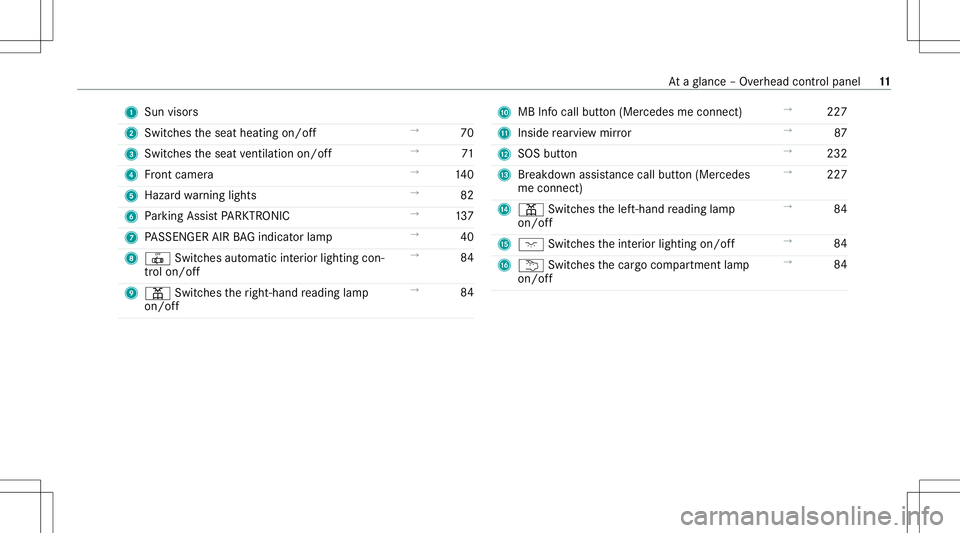Screen dimensions: 960x533
Task: Open page 140 reference for Front camera
Action: pyautogui.click(x=465, y=174)
